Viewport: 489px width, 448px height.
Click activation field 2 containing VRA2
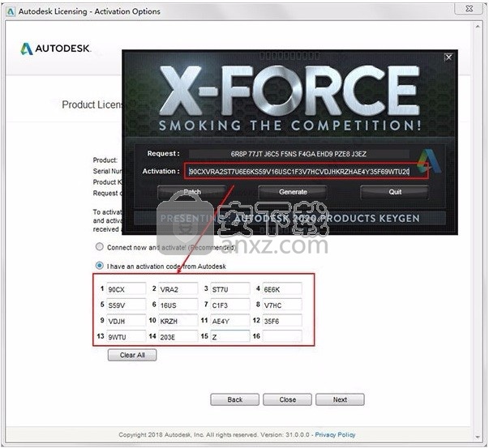tap(178, 288)
